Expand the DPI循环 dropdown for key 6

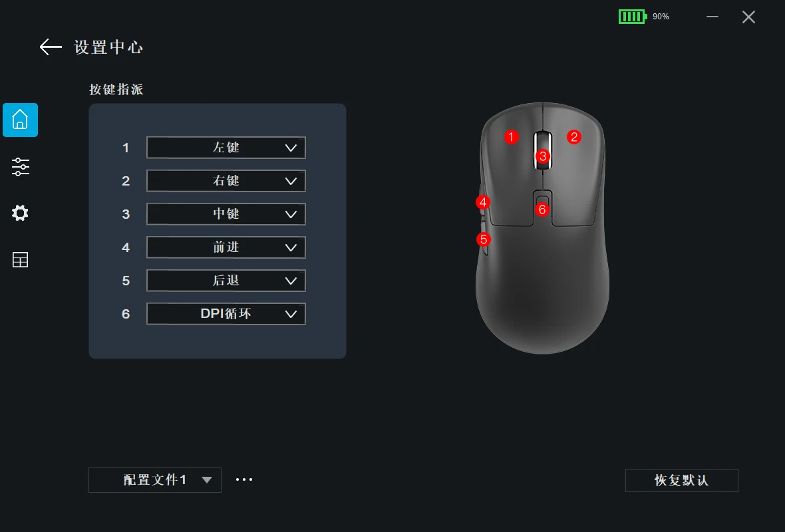pos(226,314)
